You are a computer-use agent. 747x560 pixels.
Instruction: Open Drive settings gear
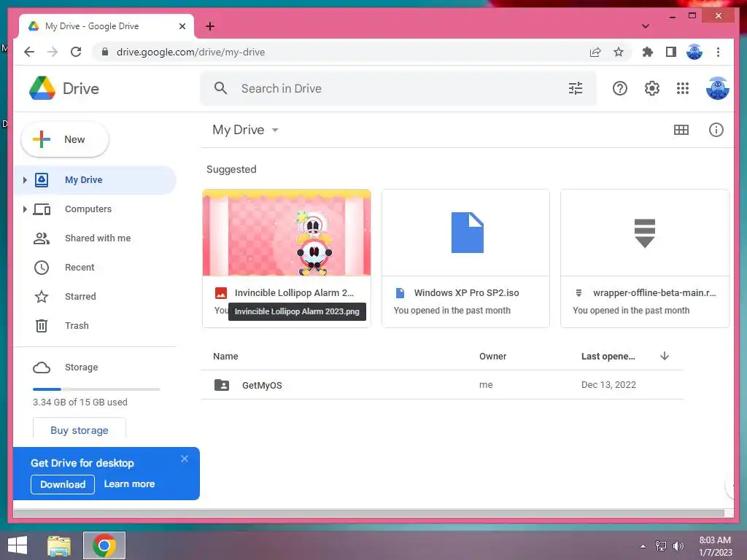pos(651,88)
